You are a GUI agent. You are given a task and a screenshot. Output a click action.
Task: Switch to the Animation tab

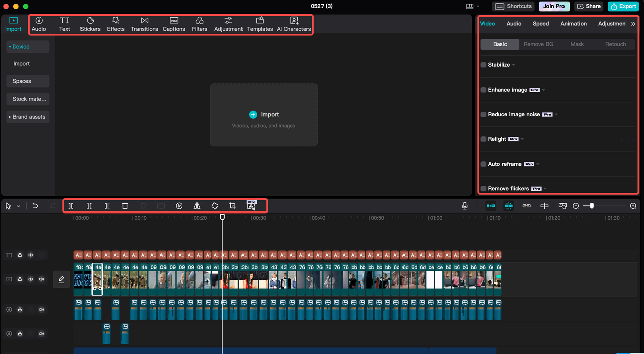click(574, 24)
